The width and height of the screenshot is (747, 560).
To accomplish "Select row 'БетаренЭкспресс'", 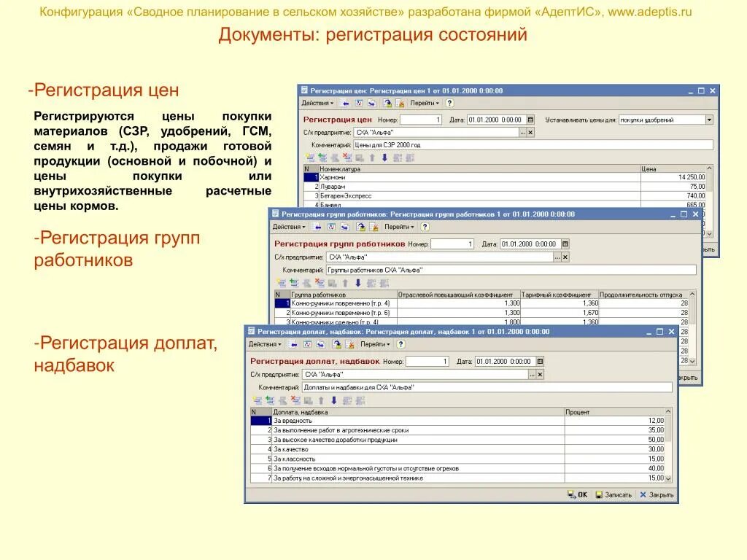I will pos(505,195).
